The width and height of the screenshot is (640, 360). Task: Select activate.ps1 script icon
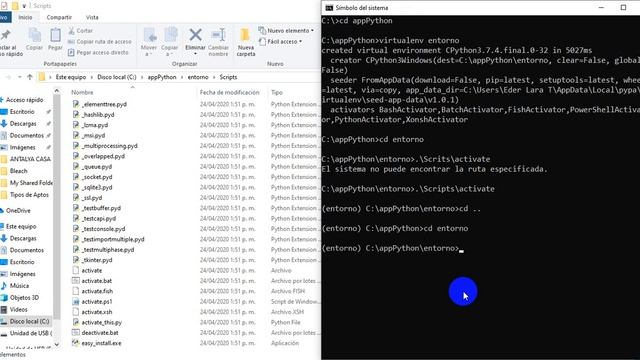(x=76, y=302)
